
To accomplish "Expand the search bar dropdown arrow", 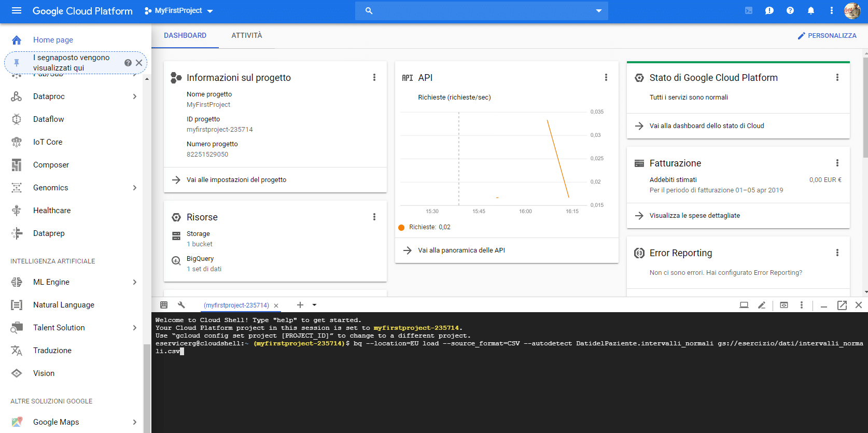I will click(599, 10).
